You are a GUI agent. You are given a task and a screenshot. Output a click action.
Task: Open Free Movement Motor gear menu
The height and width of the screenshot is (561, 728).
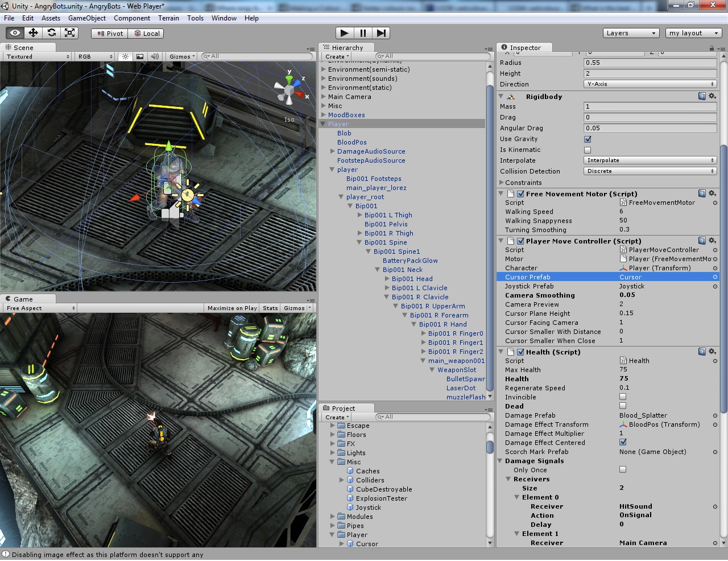(712, 194)
